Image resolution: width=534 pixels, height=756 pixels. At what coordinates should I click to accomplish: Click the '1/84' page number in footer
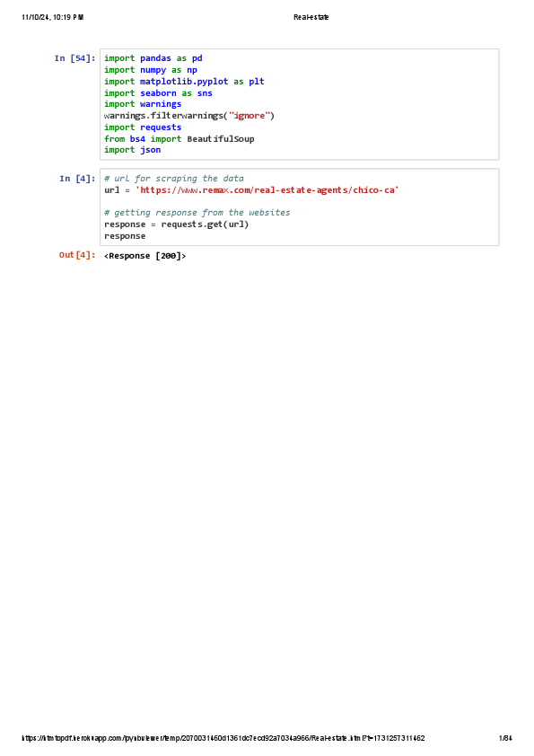click(x=505, y=738)
